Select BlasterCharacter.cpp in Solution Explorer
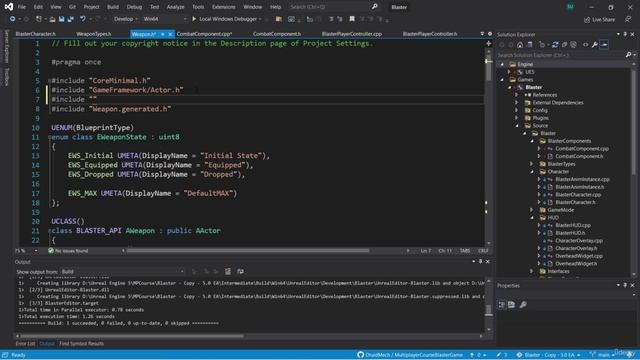This screenshot has width=640, height=360. click(x=578, y=194)
